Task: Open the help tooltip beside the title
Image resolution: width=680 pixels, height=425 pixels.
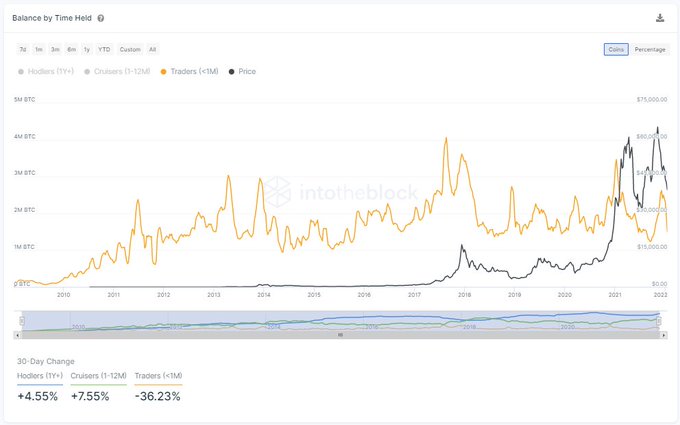Action: pyautogui.click(x=101, y=18)
